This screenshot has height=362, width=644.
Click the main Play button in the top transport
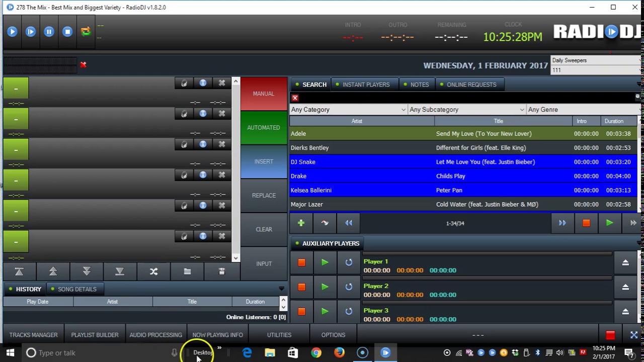coord(12,32)
